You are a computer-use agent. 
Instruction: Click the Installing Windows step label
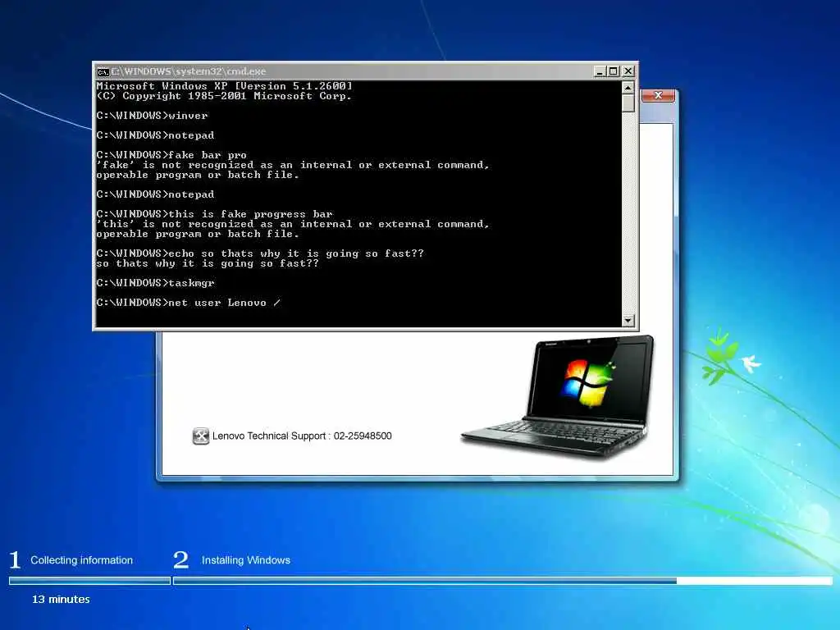pyautogui.click(x=246, y=560)
